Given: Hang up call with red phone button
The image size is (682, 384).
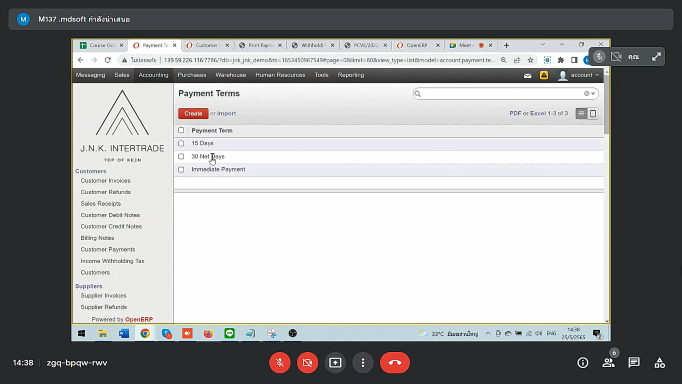Looking at the screenshot, I should click(395, 362).
